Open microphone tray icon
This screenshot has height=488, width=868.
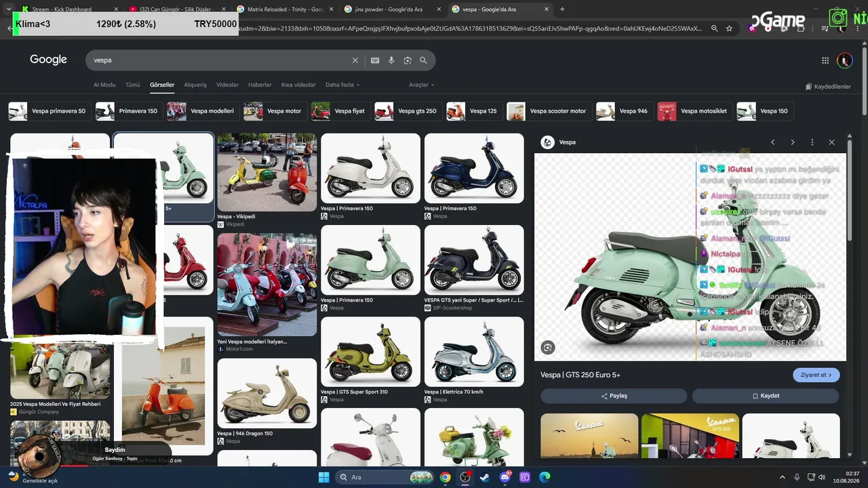(x=797, y=477)
